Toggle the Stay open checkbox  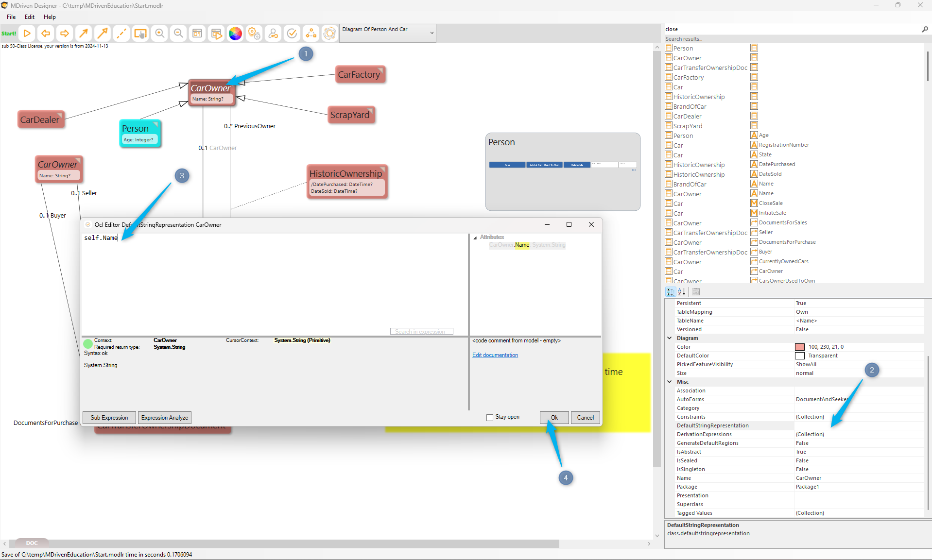(490, 418)
